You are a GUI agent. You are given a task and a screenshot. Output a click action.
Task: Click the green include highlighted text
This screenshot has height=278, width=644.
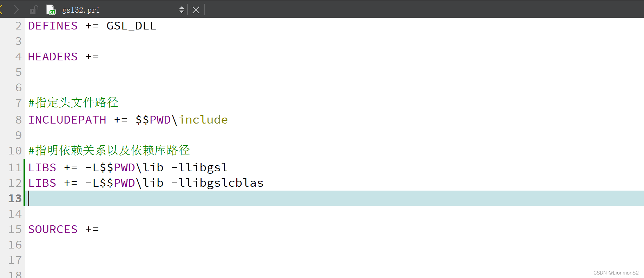203,120
